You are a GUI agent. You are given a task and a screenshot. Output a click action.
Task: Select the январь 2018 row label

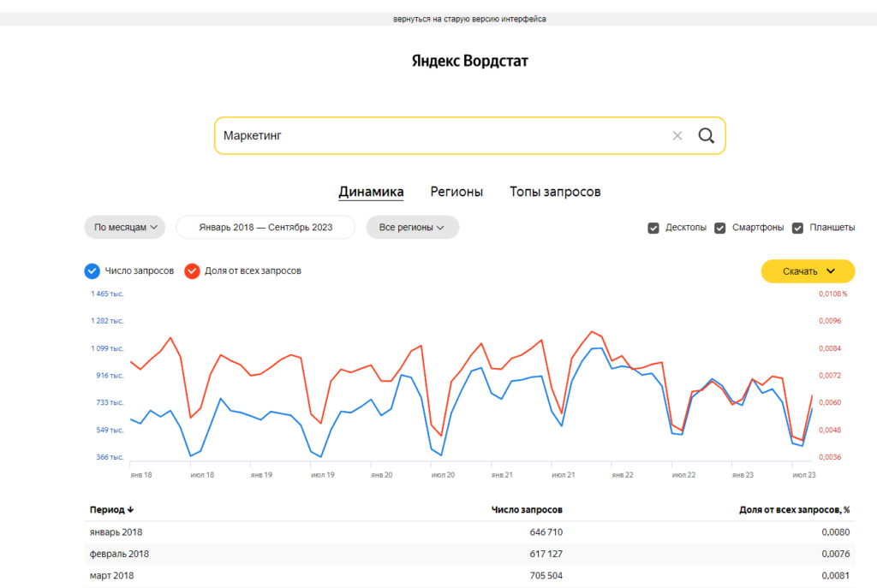coord(116,532)
